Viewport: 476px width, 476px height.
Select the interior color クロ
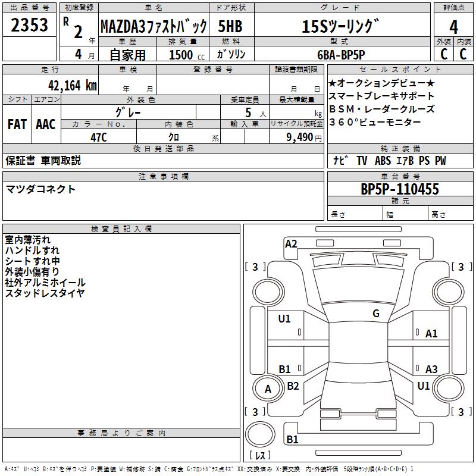click(174, 137)
